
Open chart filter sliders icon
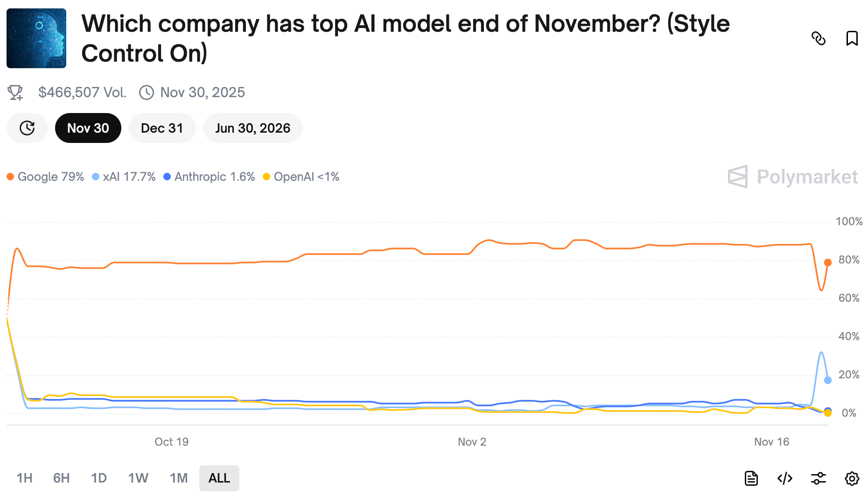tap(819, 478)
